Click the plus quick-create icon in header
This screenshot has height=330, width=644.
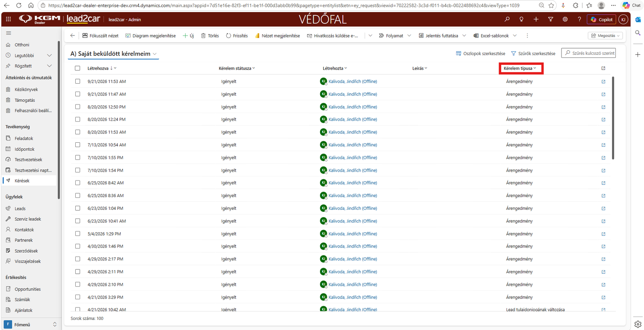pos(536,19)
